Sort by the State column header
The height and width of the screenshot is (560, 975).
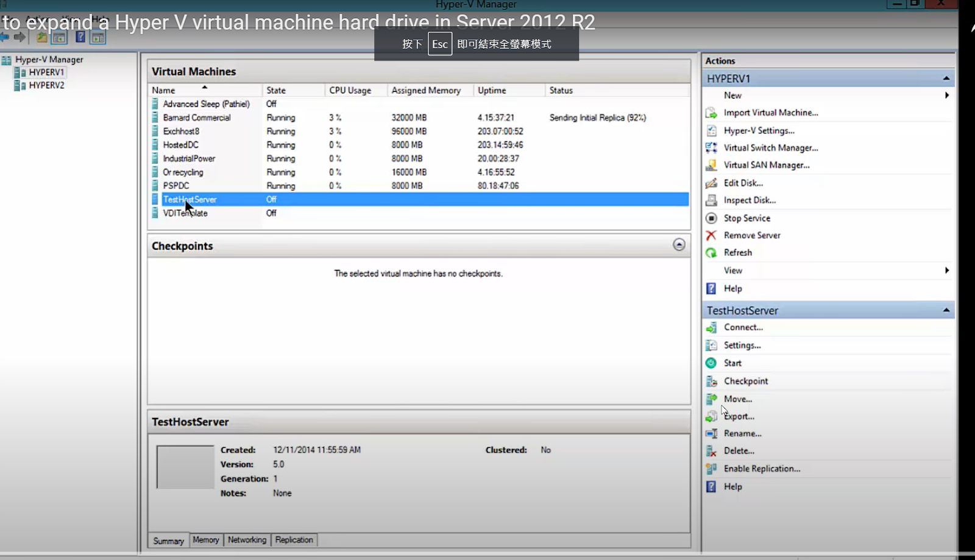coord(294,90)
